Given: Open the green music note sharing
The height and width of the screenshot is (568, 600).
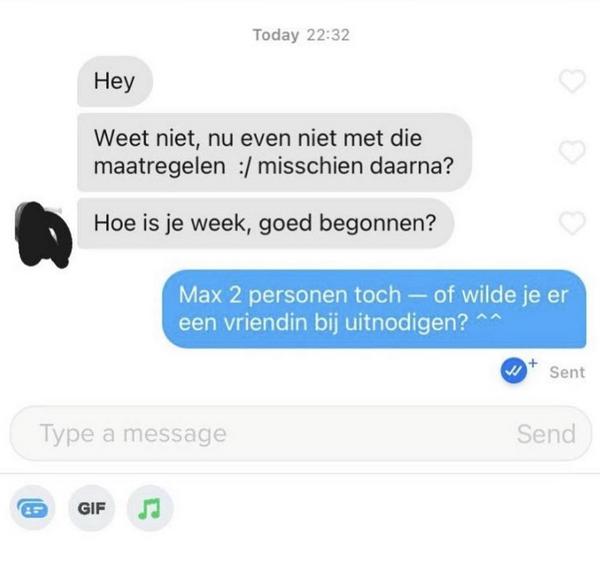Looking at the screenshot, I should click(x=150, y=509).
